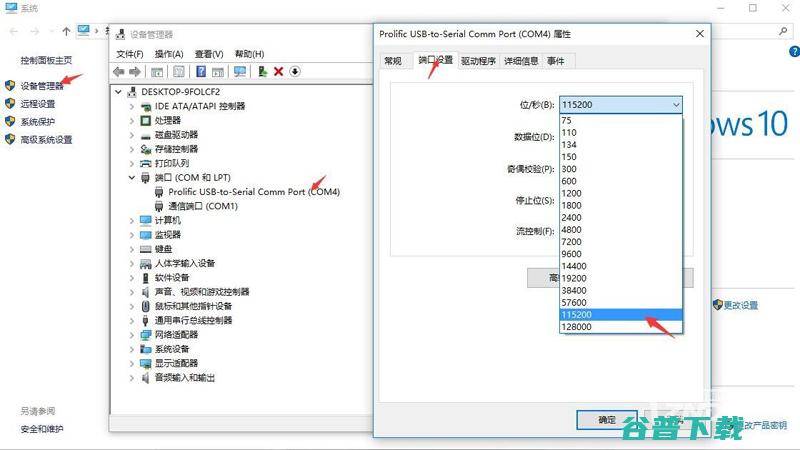The height and width of the screenshot is (450, 800).
Task: Expand the 网络适配器 node
Action: coord(132,335)
